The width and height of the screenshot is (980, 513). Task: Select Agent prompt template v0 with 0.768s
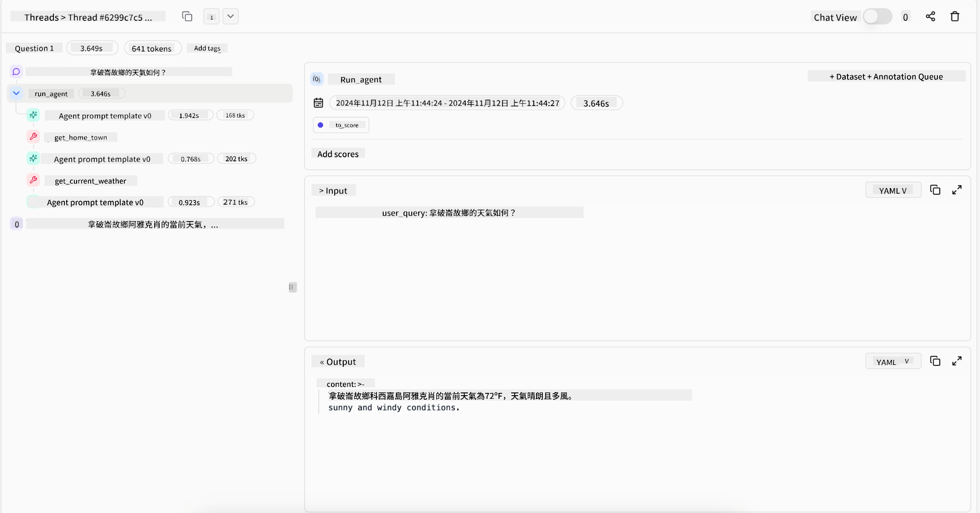point(102,159)
